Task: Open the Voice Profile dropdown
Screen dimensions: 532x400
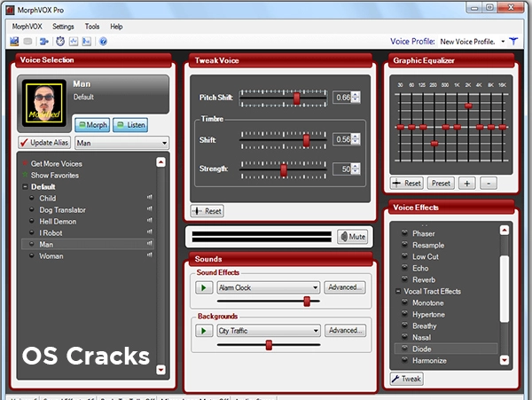Action: tap(503, 42)
